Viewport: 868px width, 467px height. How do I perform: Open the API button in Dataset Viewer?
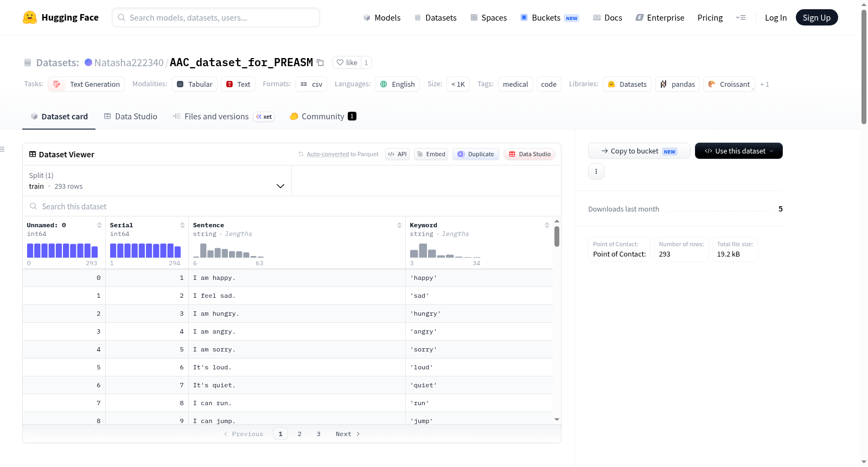(x=397, y=154)
